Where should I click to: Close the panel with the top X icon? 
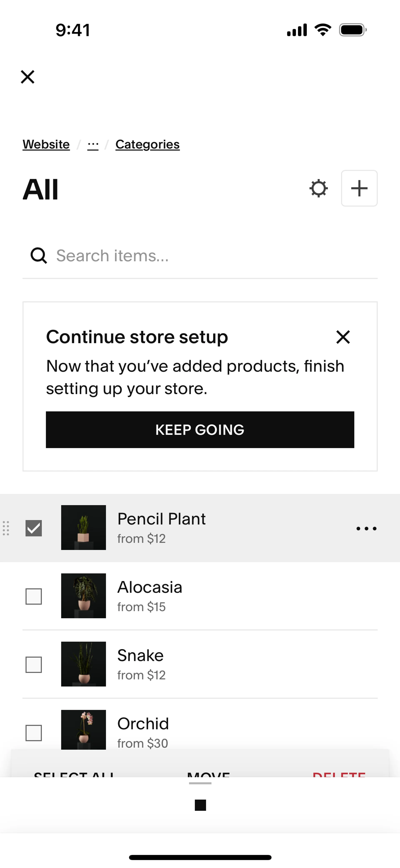(28, 77)
